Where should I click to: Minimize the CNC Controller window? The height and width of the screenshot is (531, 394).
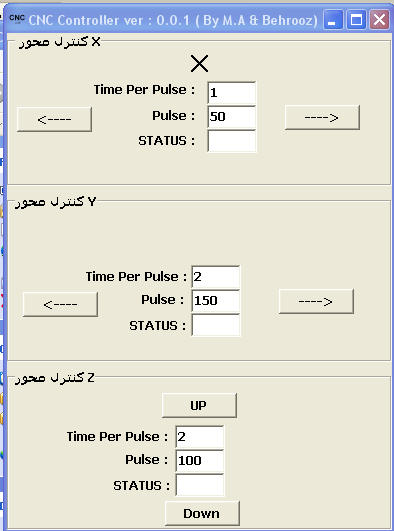tap(333, 20)
